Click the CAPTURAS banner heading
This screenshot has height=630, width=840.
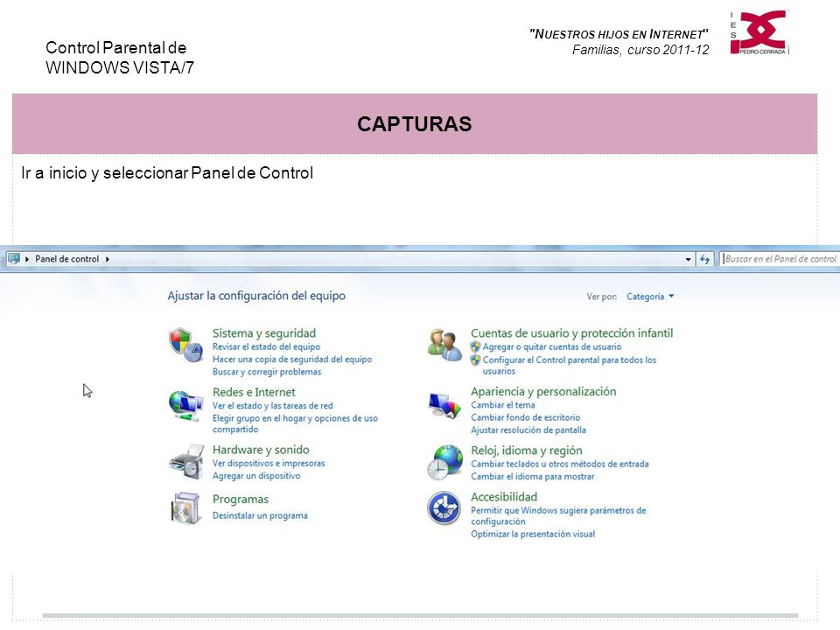point(414,123)
